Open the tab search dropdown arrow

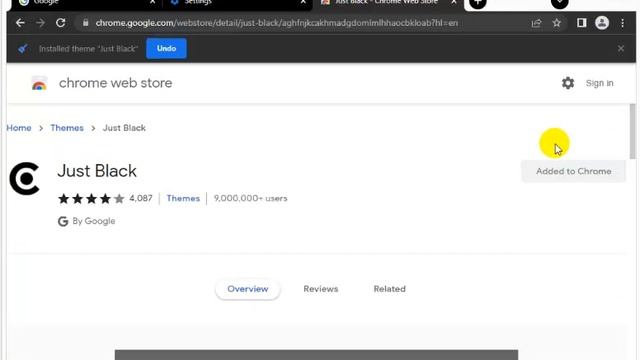560,3
